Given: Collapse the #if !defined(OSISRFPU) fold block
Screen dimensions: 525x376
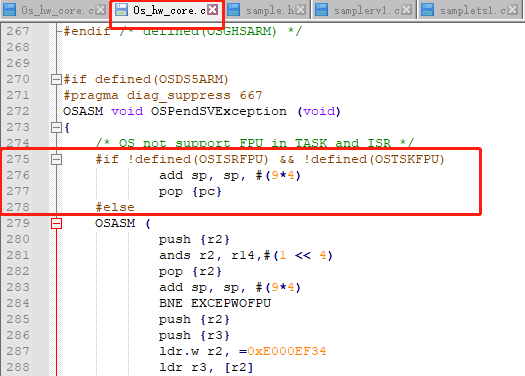Looking at the screenshot, I should tap(56, 159).
